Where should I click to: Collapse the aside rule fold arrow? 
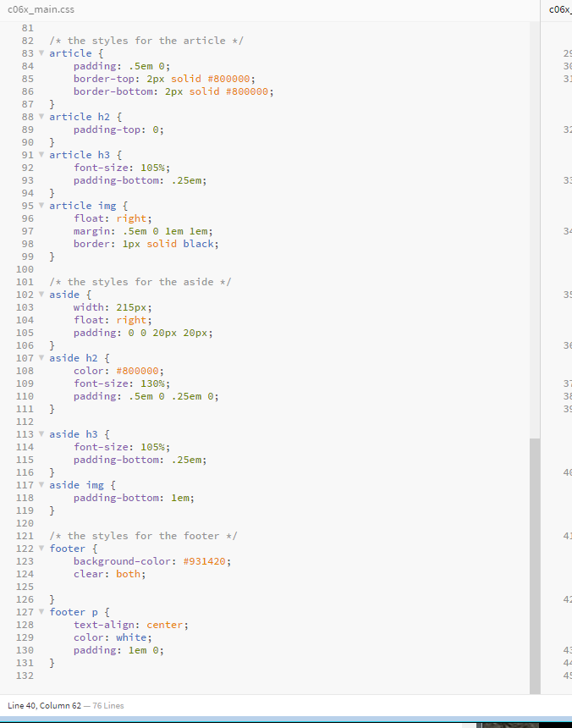41,295
